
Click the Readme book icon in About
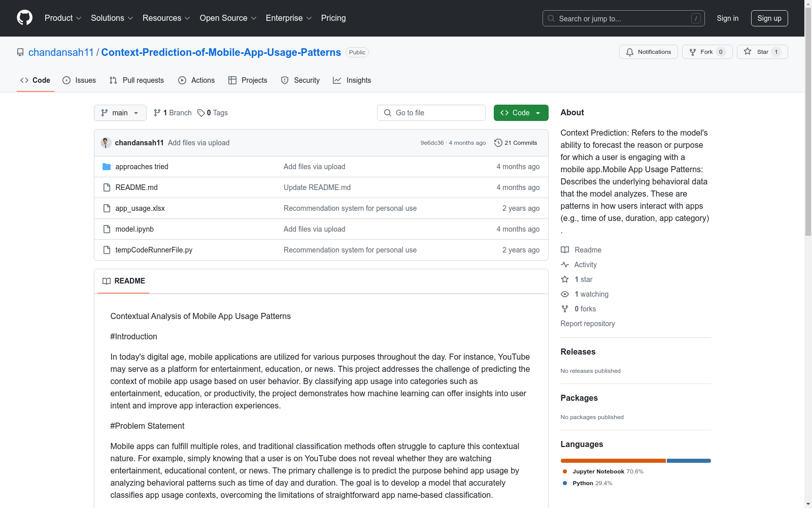coord(565,250)
